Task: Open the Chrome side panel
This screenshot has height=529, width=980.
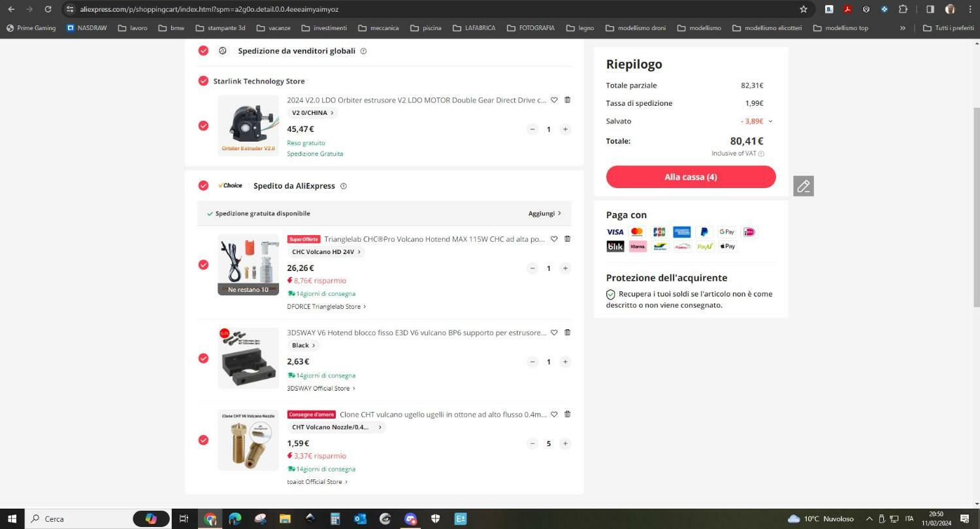Action: tap(930, 9)
